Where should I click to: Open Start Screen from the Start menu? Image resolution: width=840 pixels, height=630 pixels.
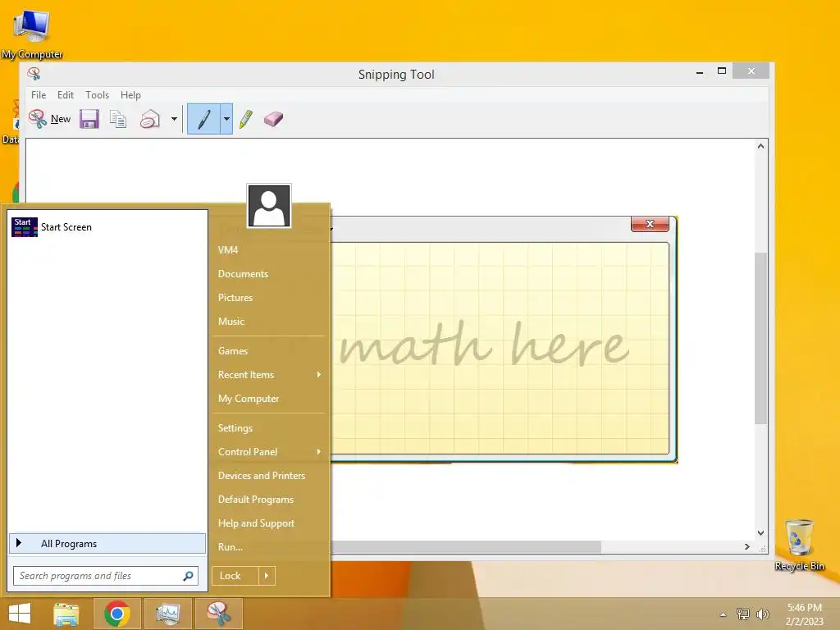[107, 227]
